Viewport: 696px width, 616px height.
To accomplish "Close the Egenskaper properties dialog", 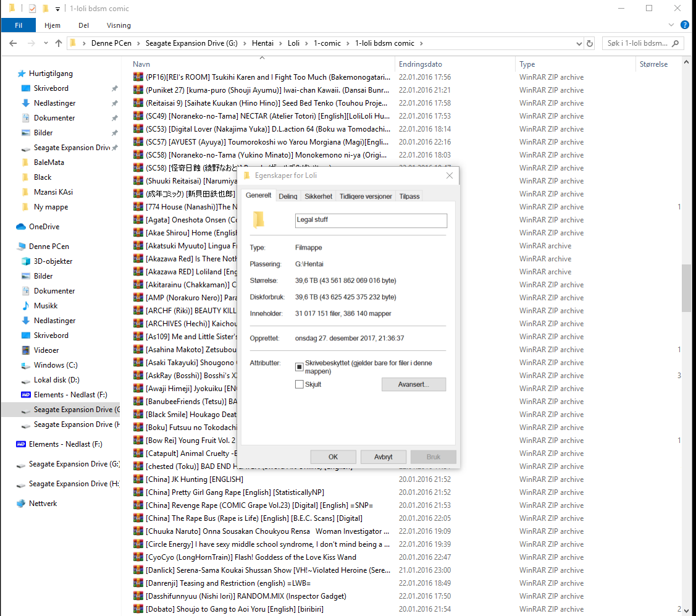I will tap(450, 175).
